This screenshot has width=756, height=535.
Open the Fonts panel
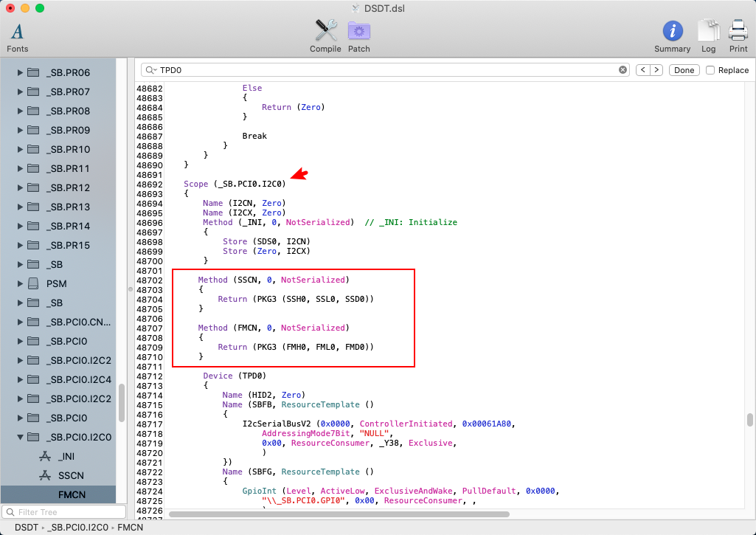tap(17, 36)
